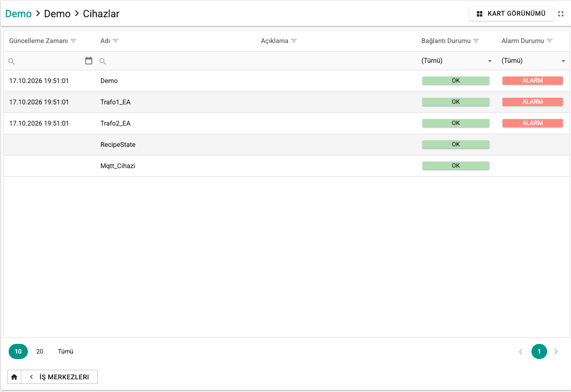
Task: Click ALARM badge in Trafo2_EA row
Action: [x=532, y=123]
